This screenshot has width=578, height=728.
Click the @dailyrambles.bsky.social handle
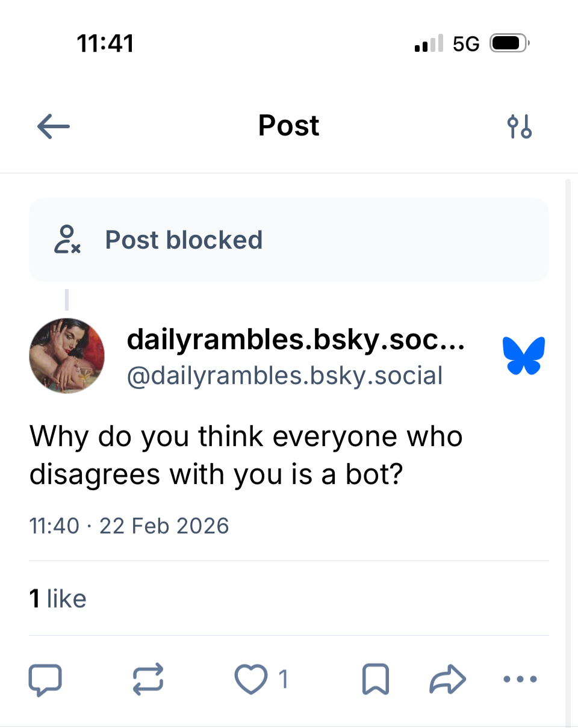284,375
